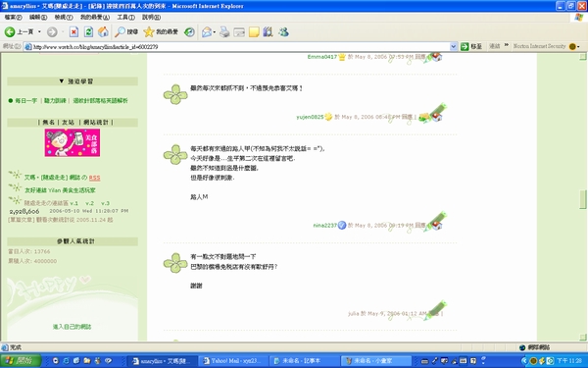
Task: Open the v.2 link
Action: [89, 203]
